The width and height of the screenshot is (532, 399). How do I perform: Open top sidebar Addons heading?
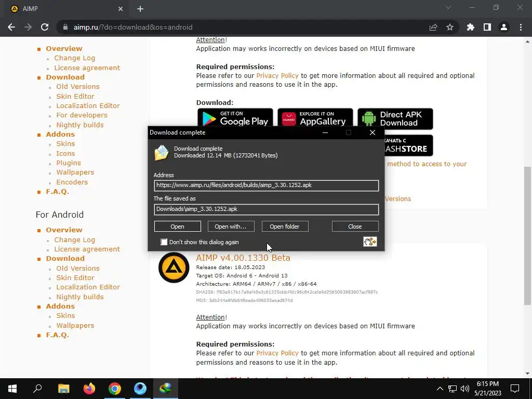pyautogui.click(x=60, y=135)
